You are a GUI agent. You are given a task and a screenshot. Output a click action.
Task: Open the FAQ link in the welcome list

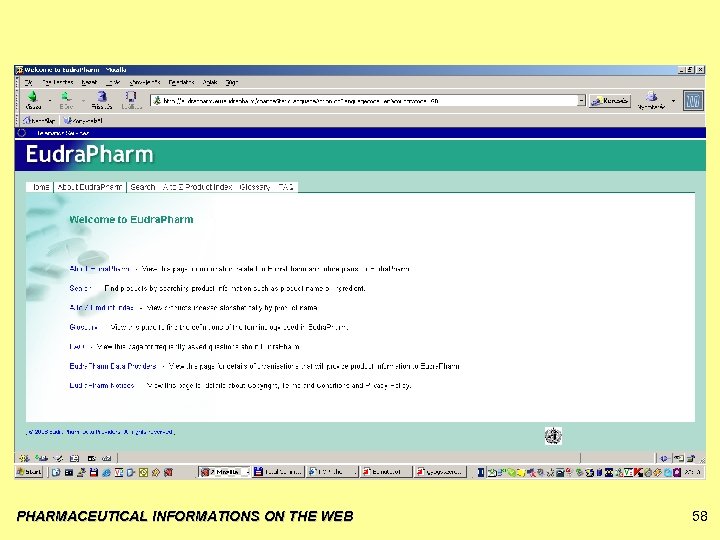(77, 347)
